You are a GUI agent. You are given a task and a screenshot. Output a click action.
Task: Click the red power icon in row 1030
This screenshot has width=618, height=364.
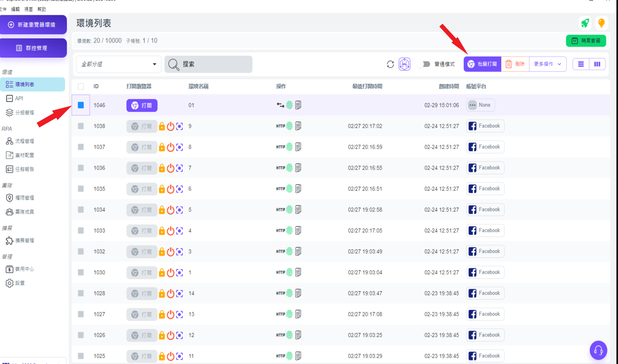pos(171,273)
